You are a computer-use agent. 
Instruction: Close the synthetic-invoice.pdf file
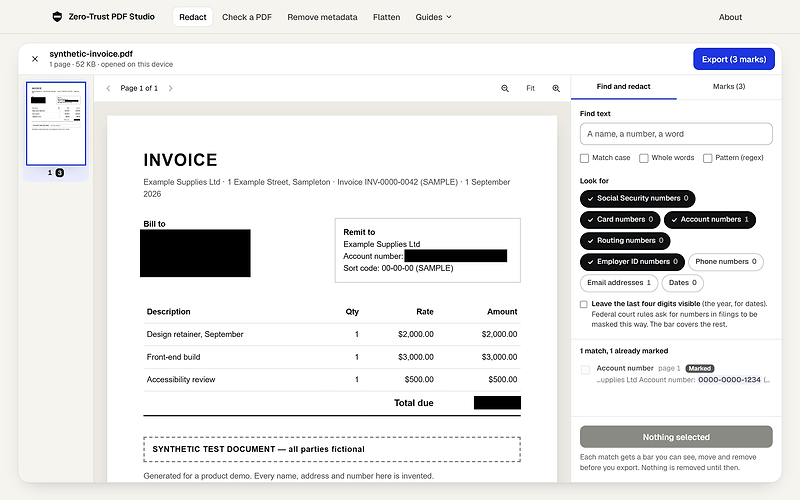pyautogui.click(x=35, y=59)
